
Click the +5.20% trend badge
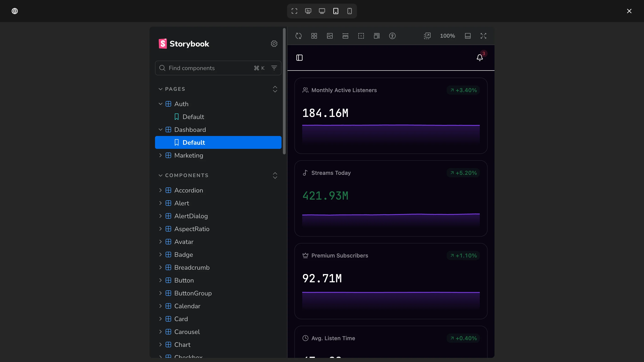[x=463, y=173]
